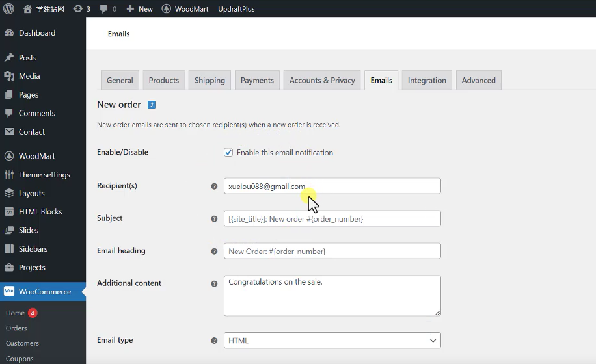
Task: Click the help icon next to Additional content
Action: 214,284
